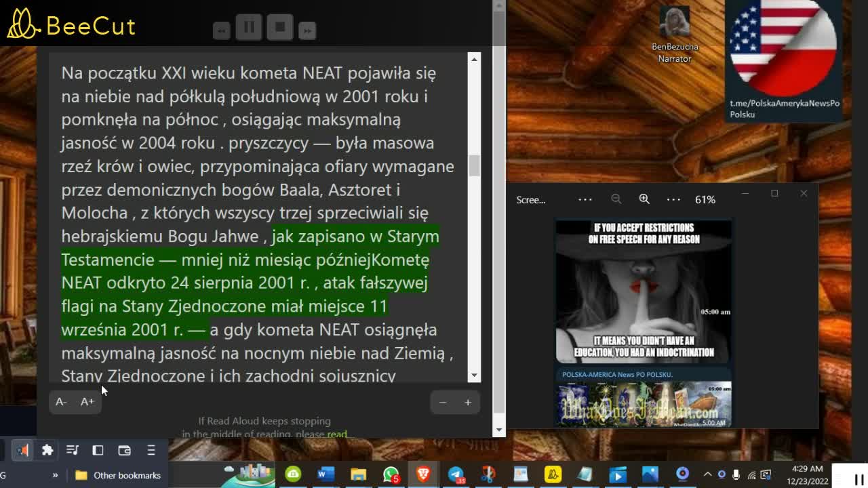Click the WhatDoesItMean.com banner in the Photos image
This screenshot has height=488, width=868.
[x=644, y=404]
